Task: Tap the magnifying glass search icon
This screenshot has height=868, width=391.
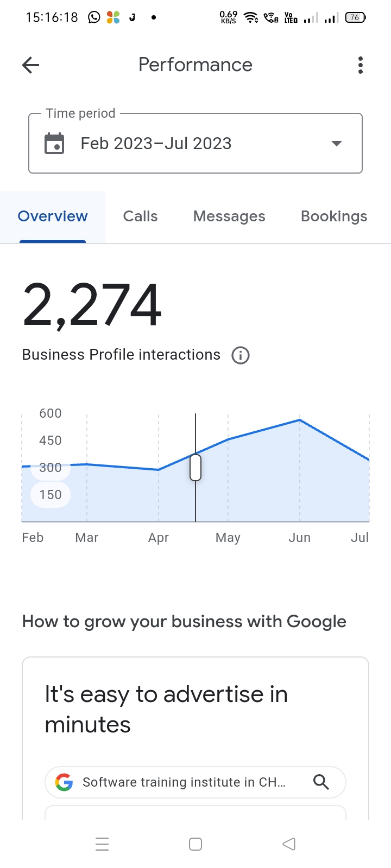Action: [321, 782]
